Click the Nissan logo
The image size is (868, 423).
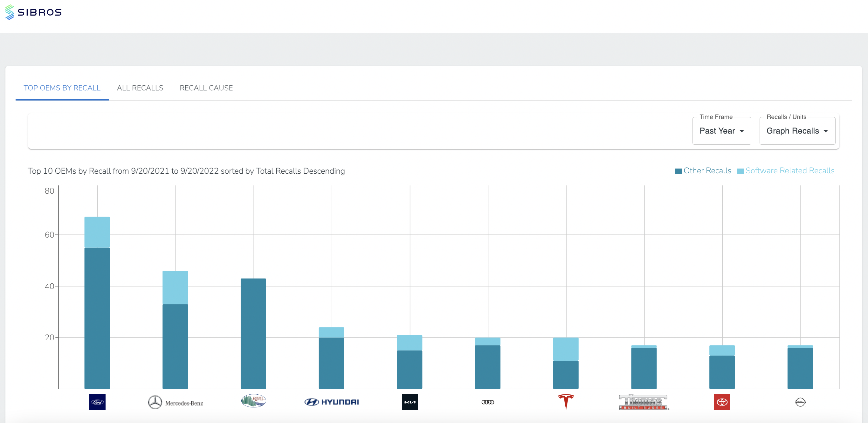click(x=800, y=402)
